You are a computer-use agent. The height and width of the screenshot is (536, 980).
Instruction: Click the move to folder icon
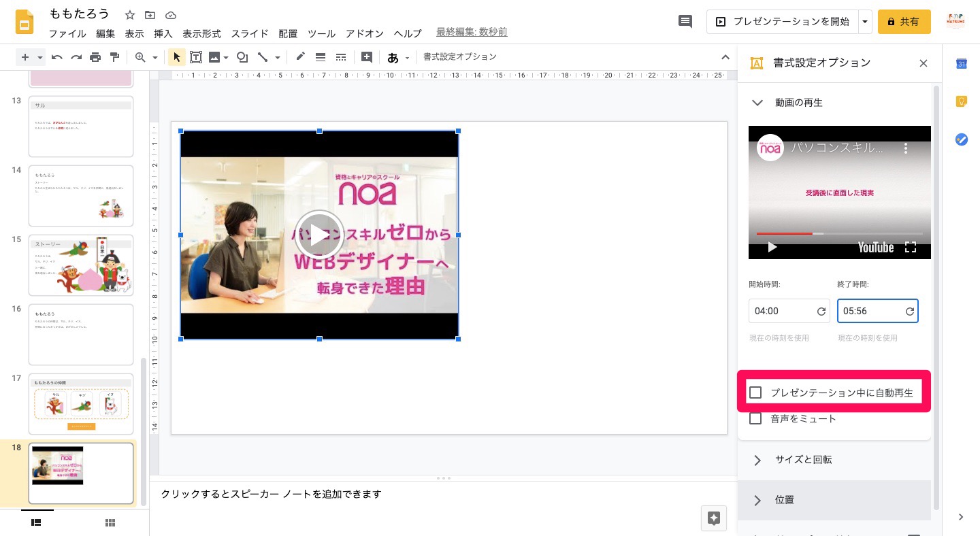(150, 15)
